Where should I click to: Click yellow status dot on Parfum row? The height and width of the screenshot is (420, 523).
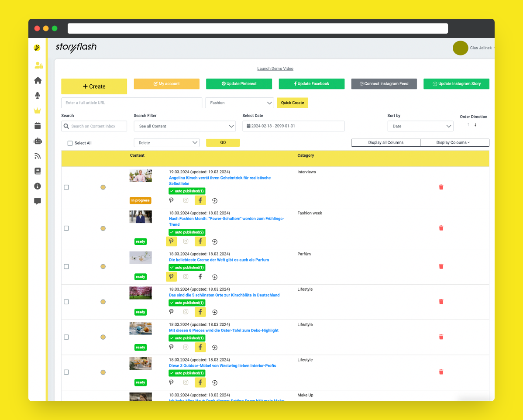(x=103, y=267)
